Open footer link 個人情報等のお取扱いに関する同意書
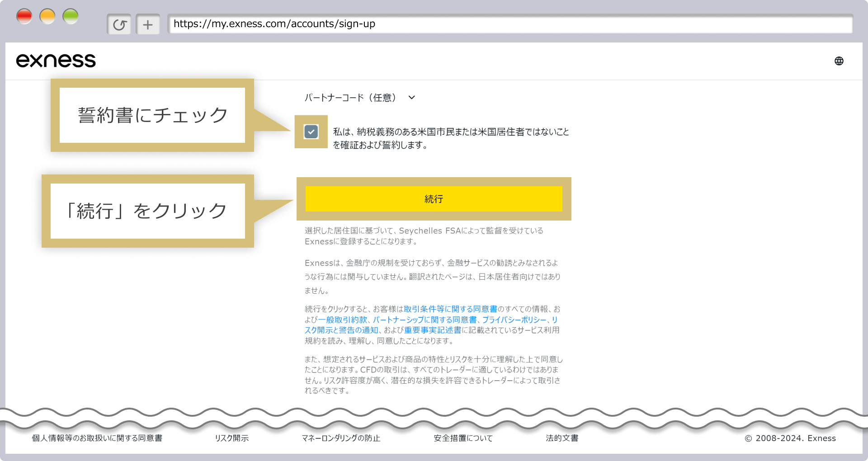The height and width of the screenshot is (461, 868). tap(97, 438)
